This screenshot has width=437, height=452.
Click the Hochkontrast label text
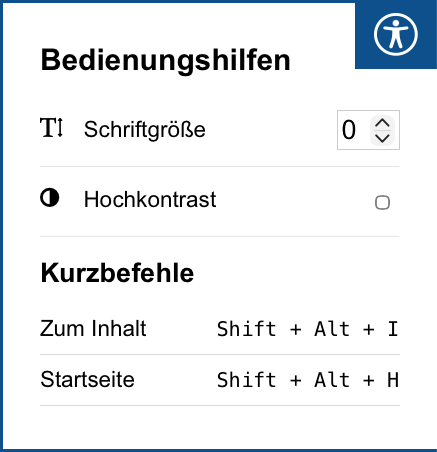(150, 199)
